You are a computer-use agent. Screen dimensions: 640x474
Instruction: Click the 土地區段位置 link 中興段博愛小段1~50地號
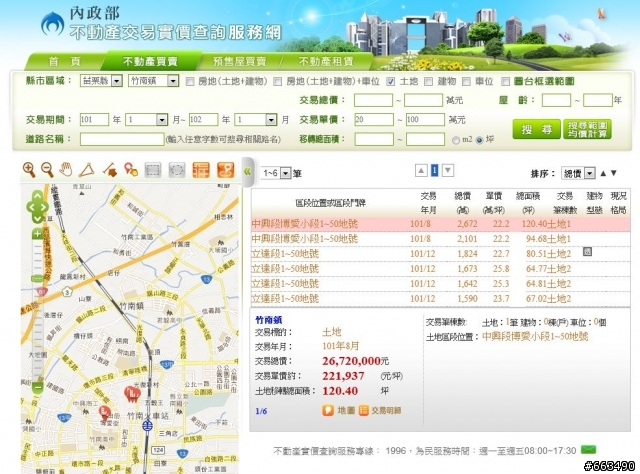535,336
